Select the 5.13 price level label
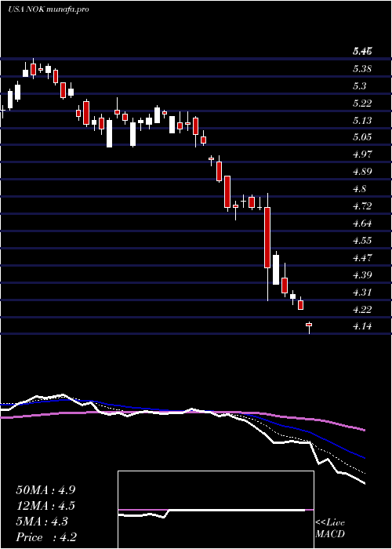The image size is (392, 549). 362,121
